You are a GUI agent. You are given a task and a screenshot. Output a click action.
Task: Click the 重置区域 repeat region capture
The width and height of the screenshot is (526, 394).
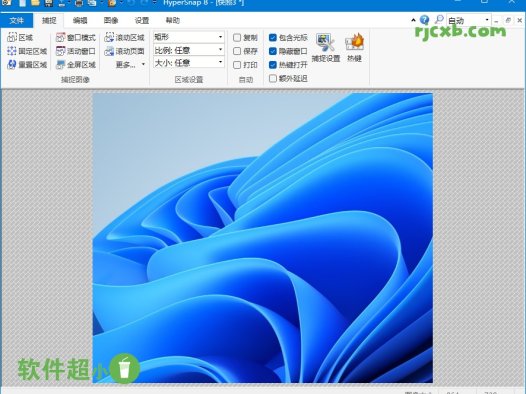(x=27, y=64)
